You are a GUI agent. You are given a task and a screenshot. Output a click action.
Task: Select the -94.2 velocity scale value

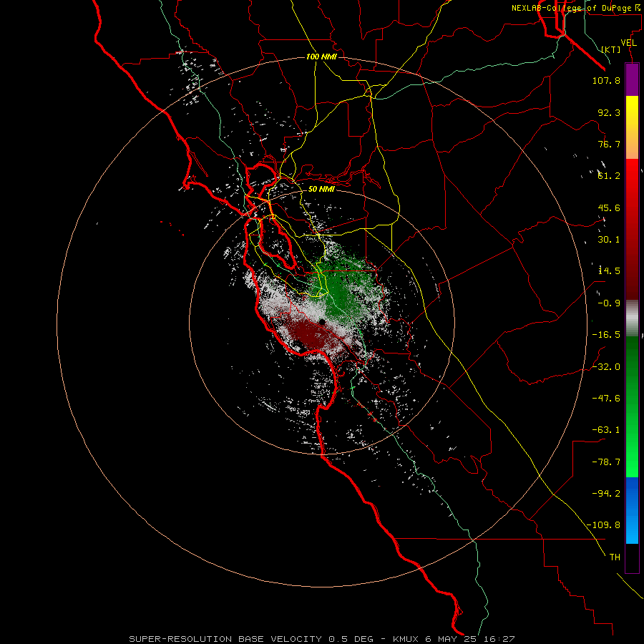(606, 493)
